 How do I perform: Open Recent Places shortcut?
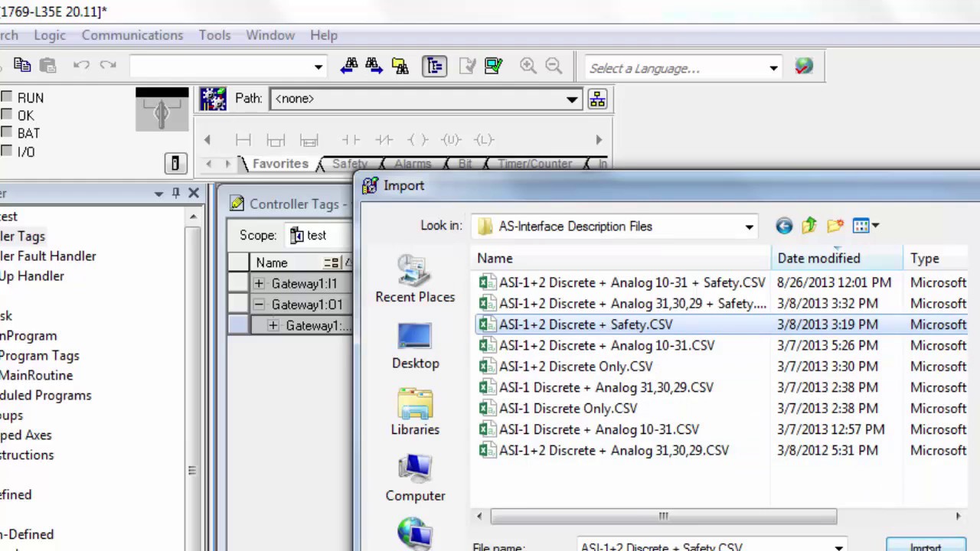pyautogui.click(x=415, y=279)
